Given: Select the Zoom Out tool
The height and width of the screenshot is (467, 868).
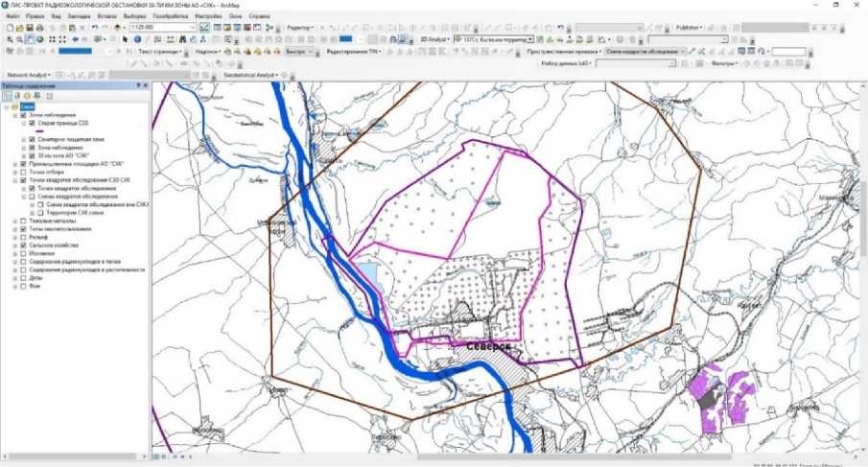Looking at the screenshot, I should 20,39.
